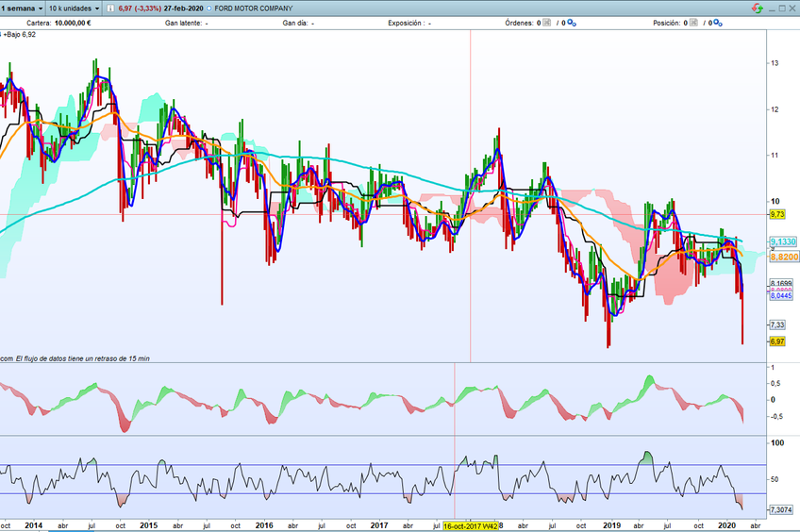Click the cyan 9,1330 moving average label
This screenshot has width=800, height=532.
pyautogui.click(x=783, y=241)
